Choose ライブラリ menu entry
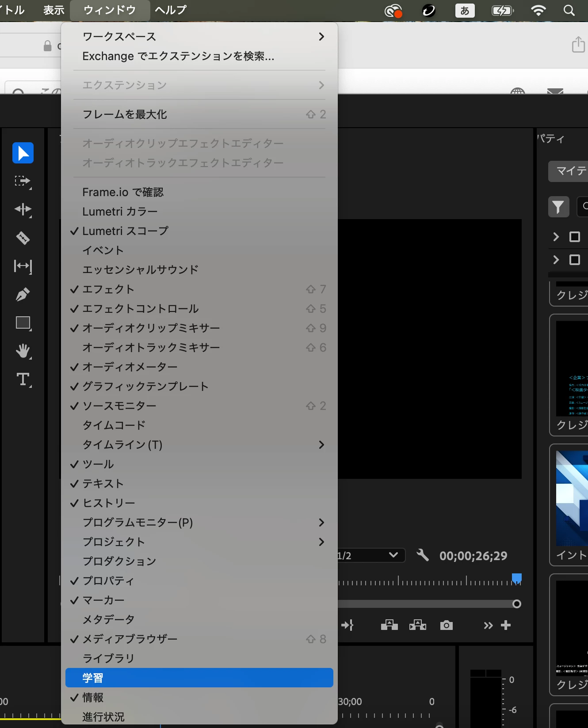Viewport: 588px width, 728px height. coord(199,659)
